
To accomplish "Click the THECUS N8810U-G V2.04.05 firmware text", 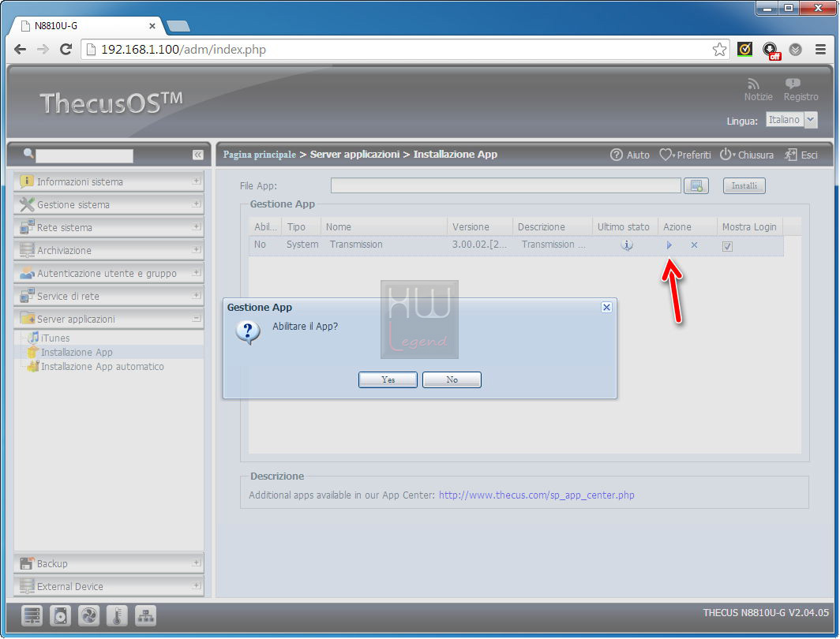I will tap(766, 612).
